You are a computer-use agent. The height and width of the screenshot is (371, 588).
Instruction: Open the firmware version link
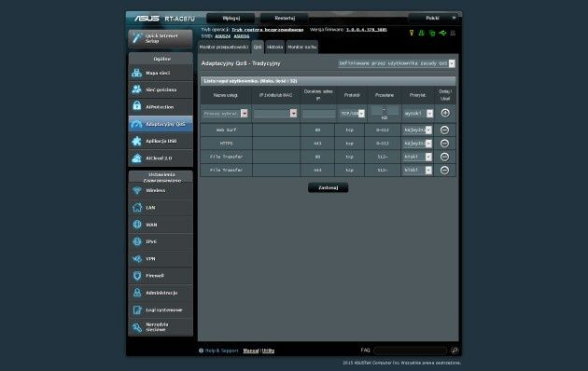tap(366, 30)
